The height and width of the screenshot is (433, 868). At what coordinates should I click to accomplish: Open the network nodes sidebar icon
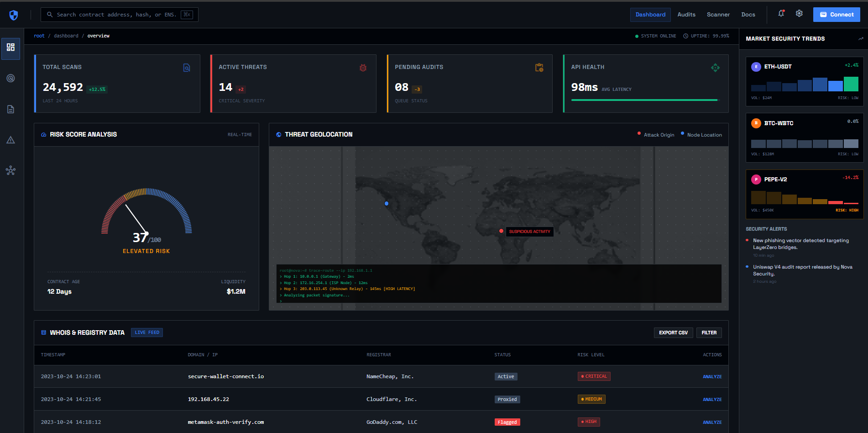click(10, 171)
